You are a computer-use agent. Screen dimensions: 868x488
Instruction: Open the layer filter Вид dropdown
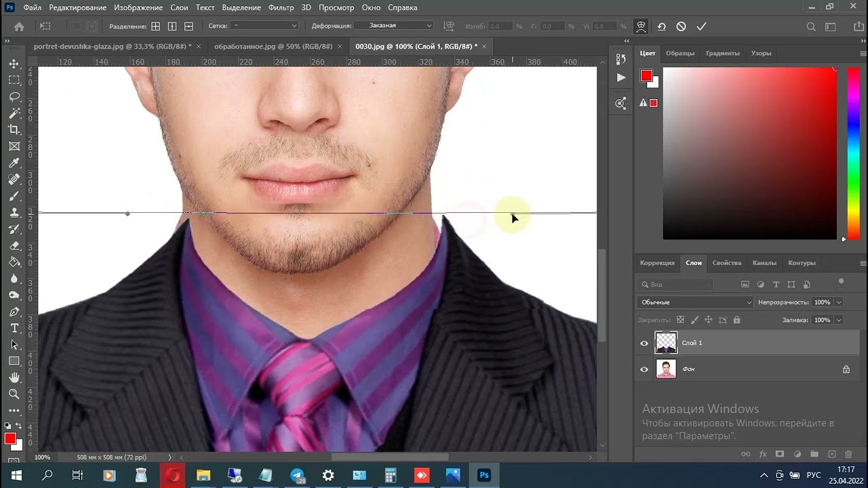[x=676, y=285]
